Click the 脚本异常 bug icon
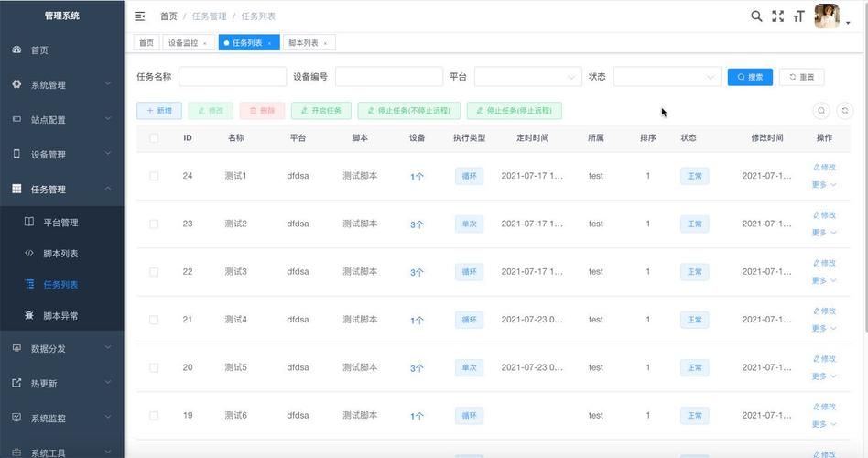 point(29,315)
